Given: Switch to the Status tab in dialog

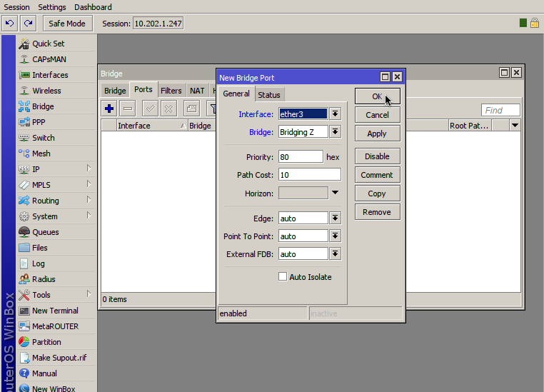Looking at the screenshot, I should pyautogui.click(x=269, y=95).
